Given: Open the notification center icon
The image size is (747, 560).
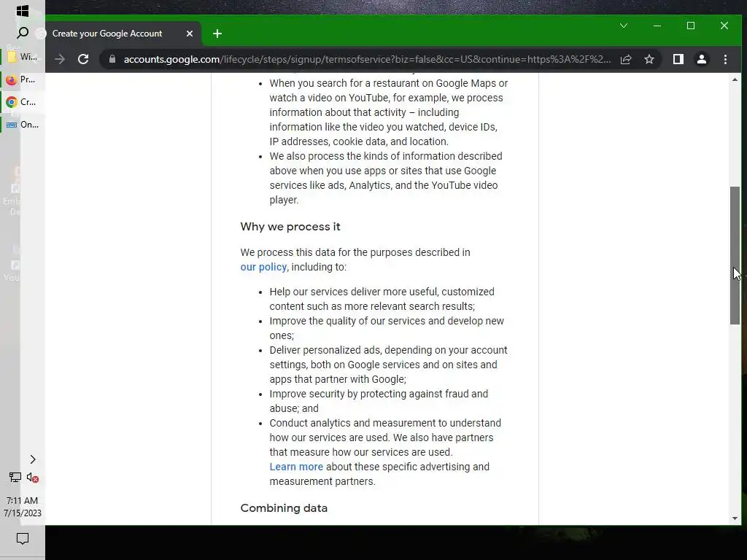Looking at the screenshot, I should (23, 539).
